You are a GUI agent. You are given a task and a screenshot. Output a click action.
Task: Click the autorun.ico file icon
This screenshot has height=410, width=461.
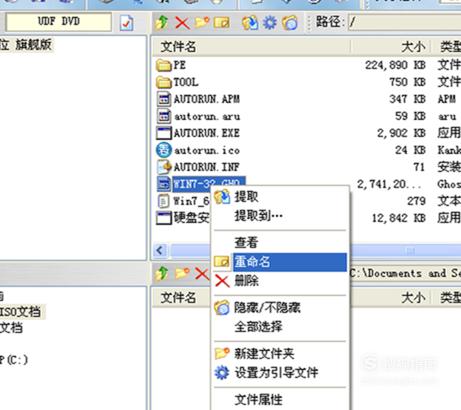pos(164,150)
